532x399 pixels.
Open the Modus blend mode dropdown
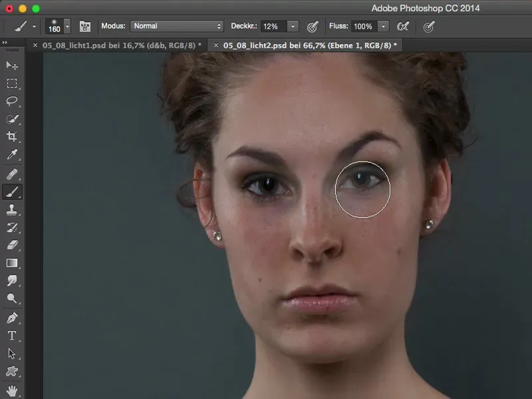click(x=176, y=26)
